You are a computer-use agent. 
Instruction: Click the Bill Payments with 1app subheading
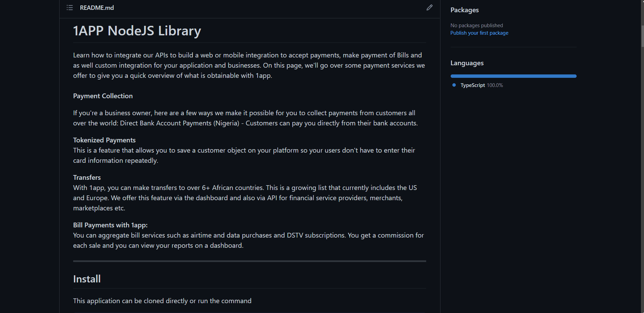110,225
